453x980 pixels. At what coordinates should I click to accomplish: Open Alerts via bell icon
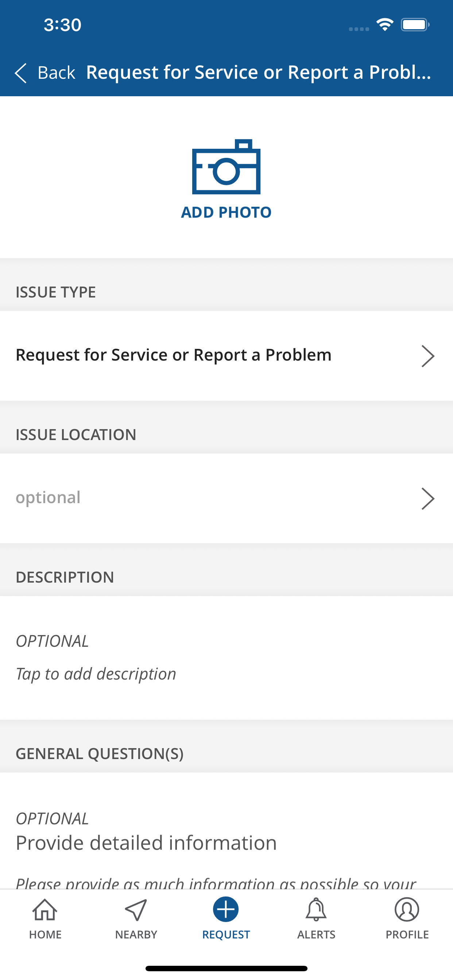click(316, 910)
